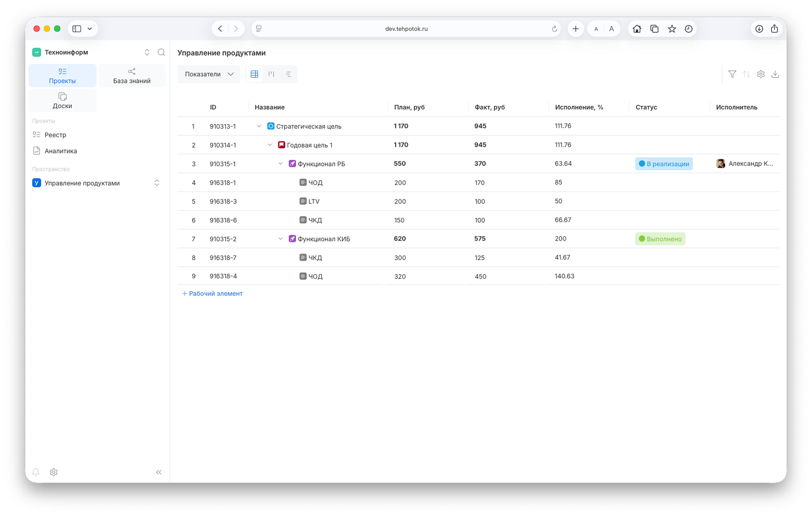Image resolution: width=812 pixels, height=516 pixels.
Task: Open Аналитика in sidebar
Action: (x=61, y=151)
